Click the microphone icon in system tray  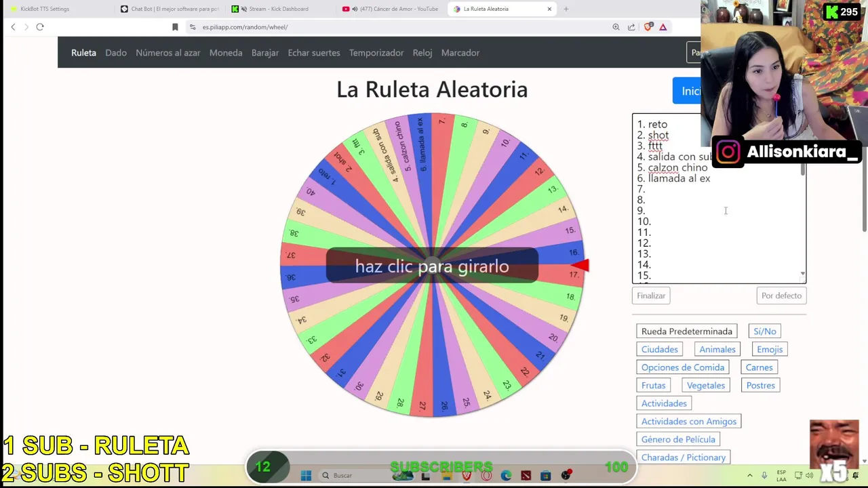tap(764, 476)
